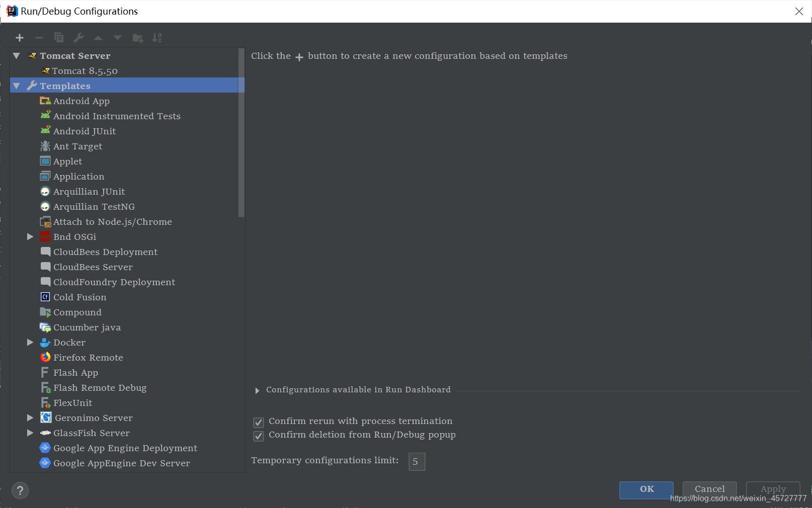812x508 pixels.
Task: Open edit templates with the wrench icon
Action: click(x=78, y=38)
